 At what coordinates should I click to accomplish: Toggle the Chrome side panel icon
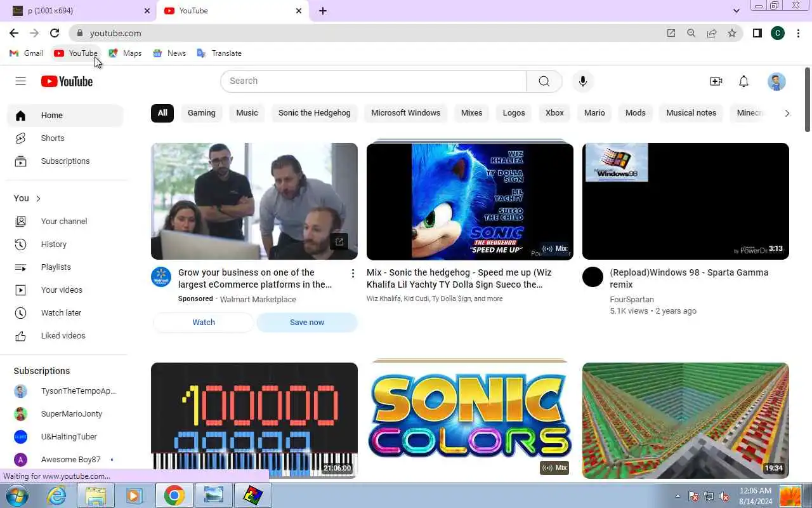coord(757,33)
